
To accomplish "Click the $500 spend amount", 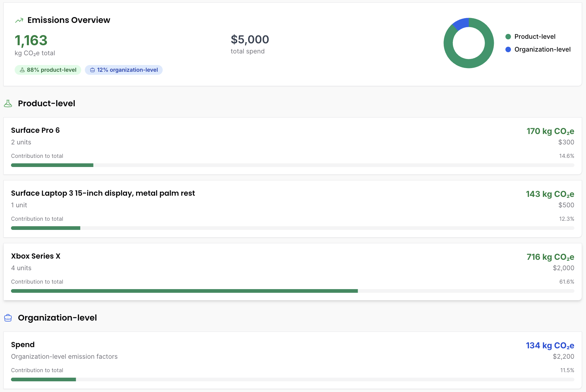I will coord(566,205).
